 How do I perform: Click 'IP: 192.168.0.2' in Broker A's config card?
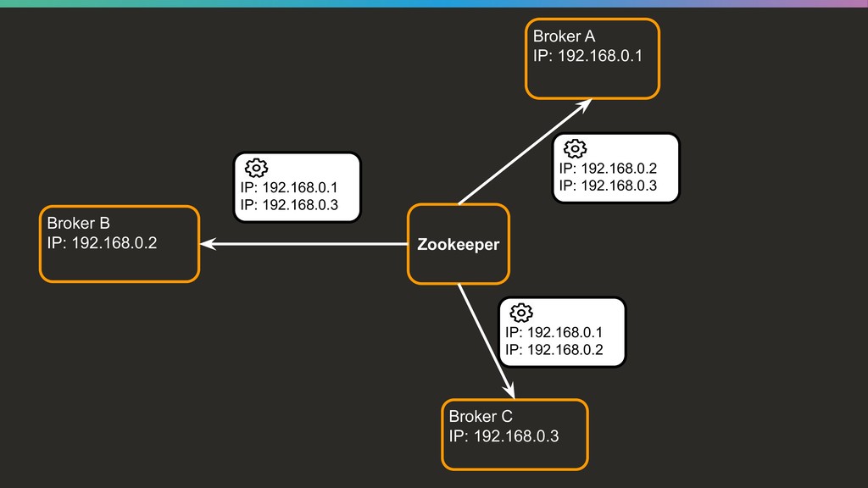point(608,169)
